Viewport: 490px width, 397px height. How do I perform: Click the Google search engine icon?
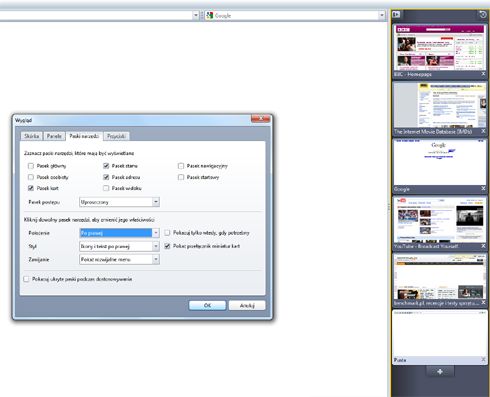point(209,15)
